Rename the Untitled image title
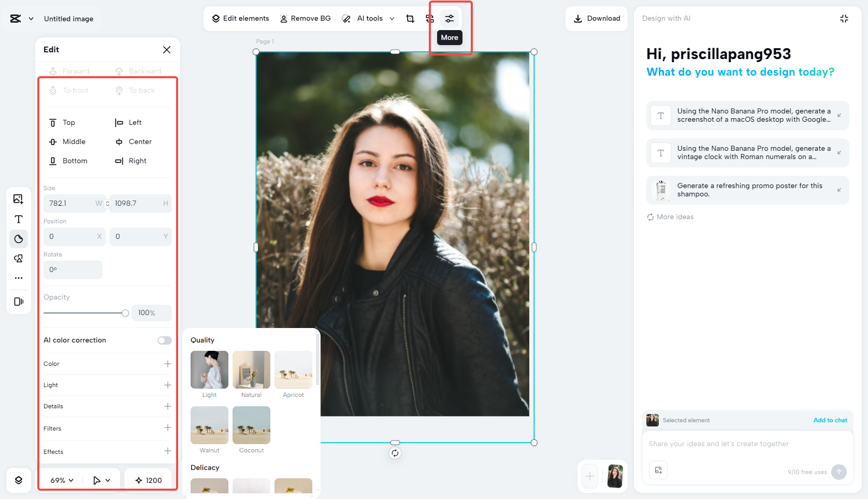The height and width of the screenshot is (499, 868). [68, 19]
